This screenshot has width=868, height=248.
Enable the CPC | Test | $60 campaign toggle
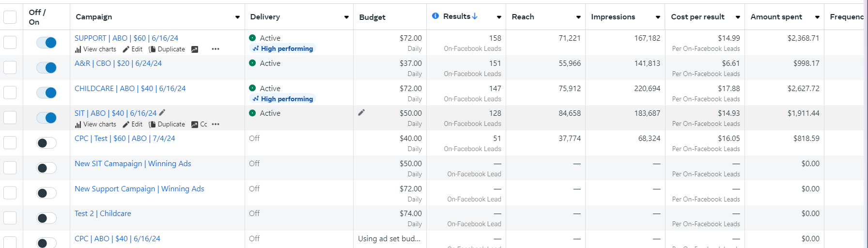tap(46, 143)
